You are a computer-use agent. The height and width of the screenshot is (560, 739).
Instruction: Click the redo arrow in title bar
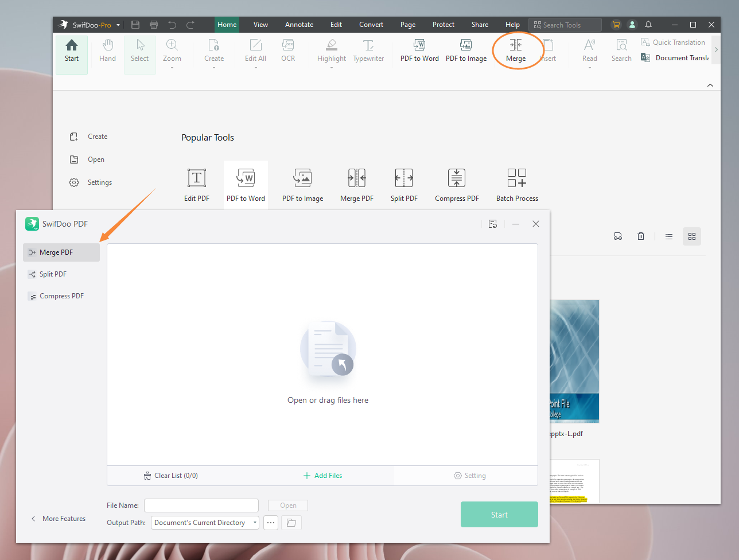[x=190, y=25]
